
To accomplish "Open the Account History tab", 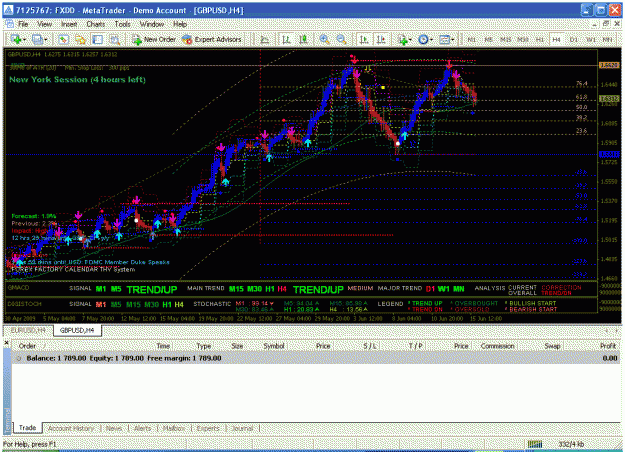I will (71, 428).
